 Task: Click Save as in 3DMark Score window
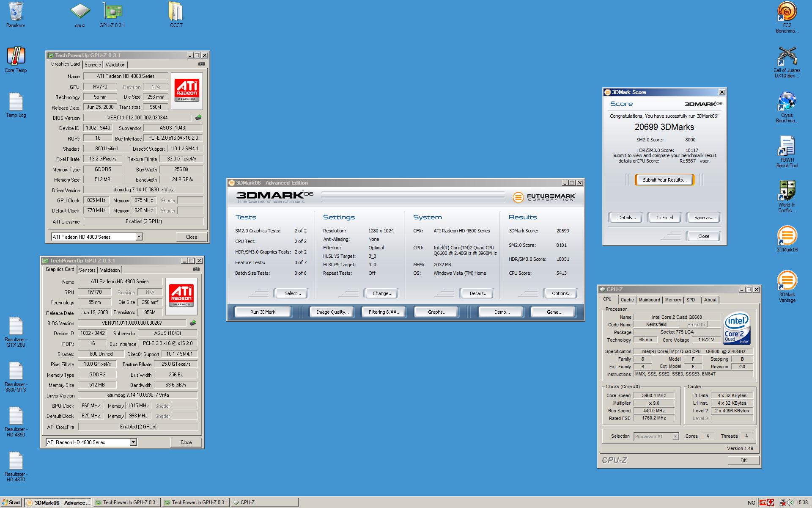[x=704, y=218]
